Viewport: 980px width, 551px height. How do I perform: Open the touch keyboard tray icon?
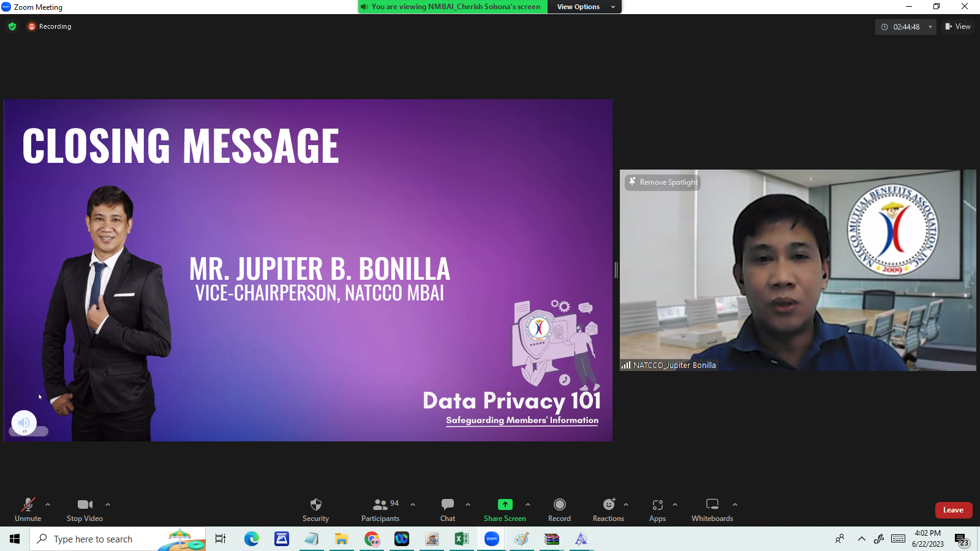coord(899,539)
